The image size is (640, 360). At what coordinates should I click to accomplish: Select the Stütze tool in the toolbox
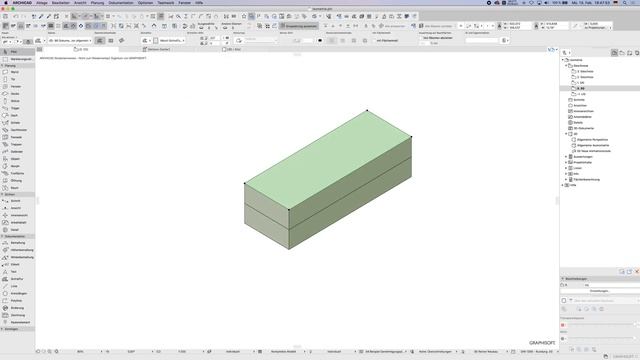pos(17,101)
